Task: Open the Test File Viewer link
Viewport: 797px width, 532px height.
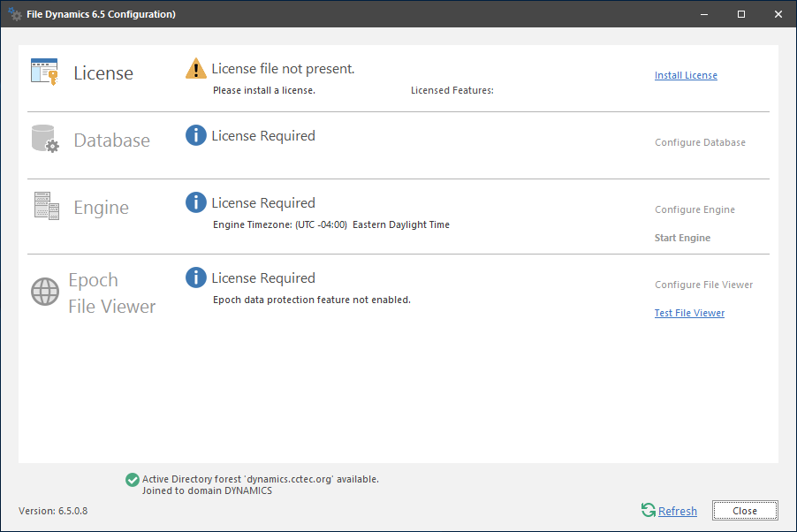Action: pos(689,314)
